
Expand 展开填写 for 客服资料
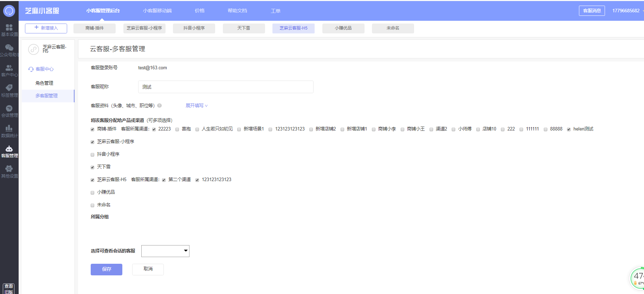(x=197, y=106)
